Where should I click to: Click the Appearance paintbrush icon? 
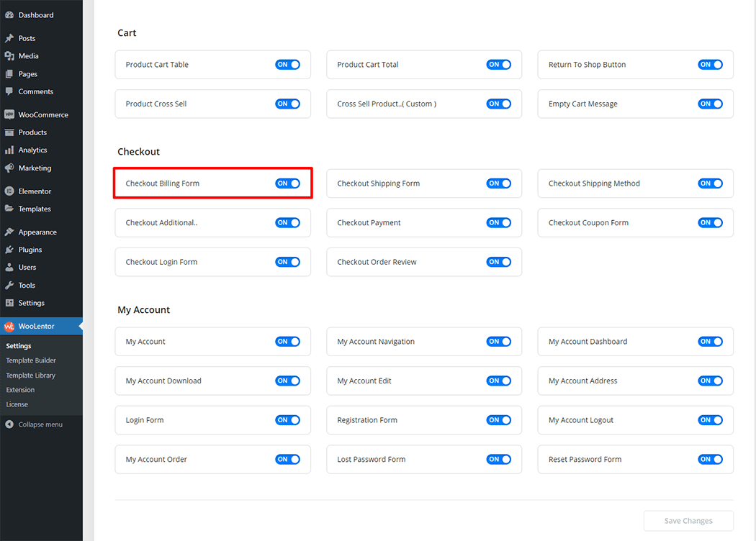click(x=9, y=232)
